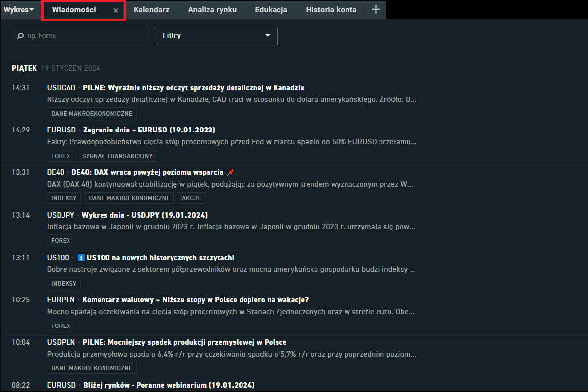The width and height of the screenshot is (588, 392).
Task: Open the Filtry dropdown
Action: pos(216,35)
